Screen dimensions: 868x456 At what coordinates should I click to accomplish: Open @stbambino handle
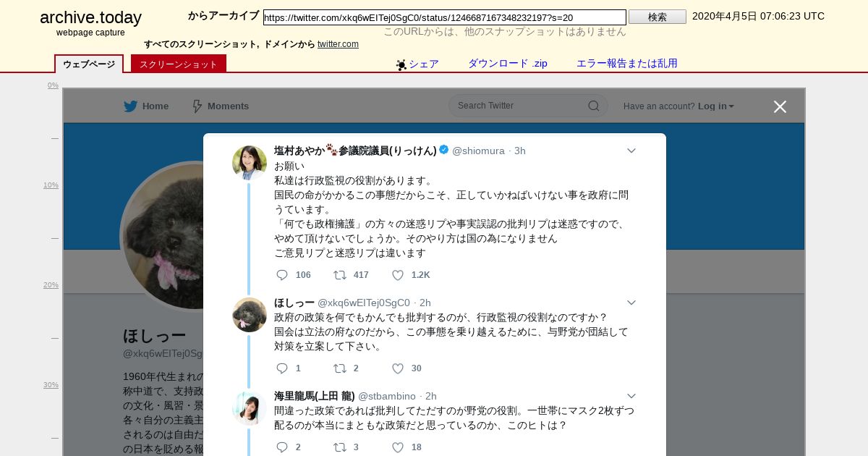coord(387,396)
